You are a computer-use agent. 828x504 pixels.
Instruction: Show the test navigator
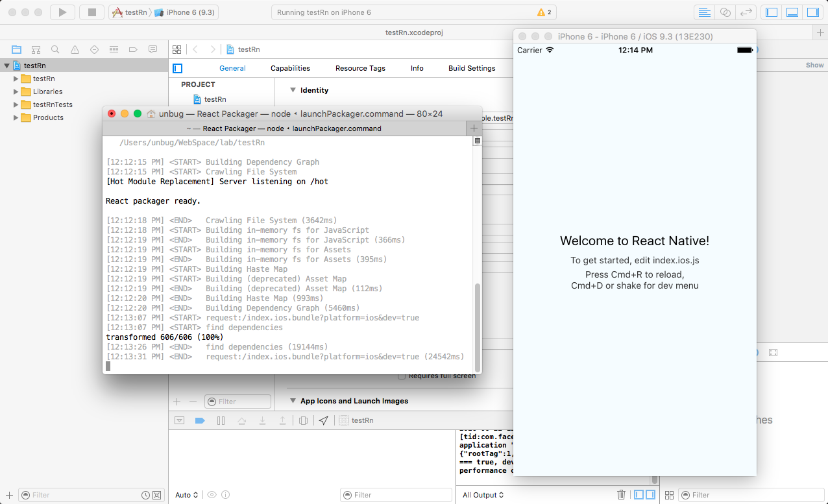coord(94,49)
